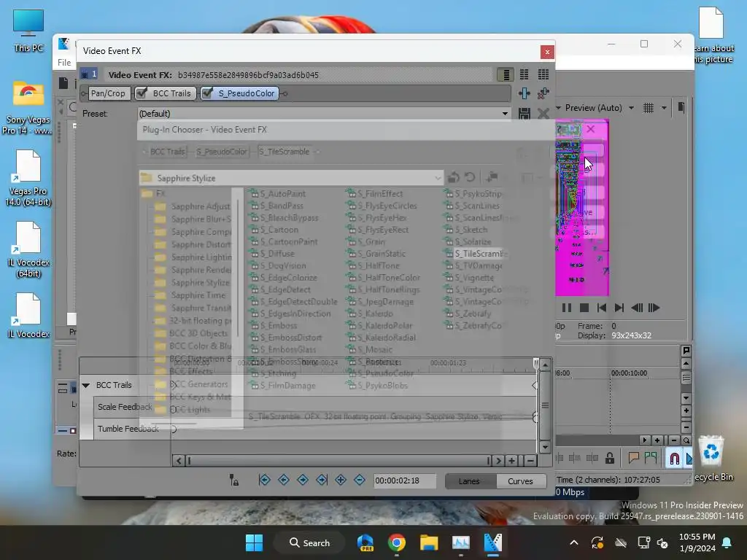Select This PC desktop icon
This screenshot has height=560, width=747.
point(28,31)
